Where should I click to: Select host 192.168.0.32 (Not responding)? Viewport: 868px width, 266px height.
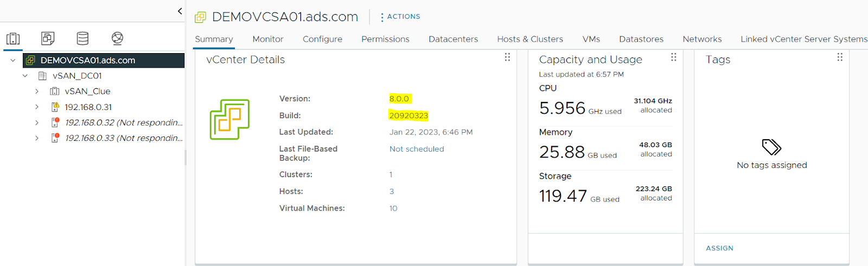tap(124, 122)
